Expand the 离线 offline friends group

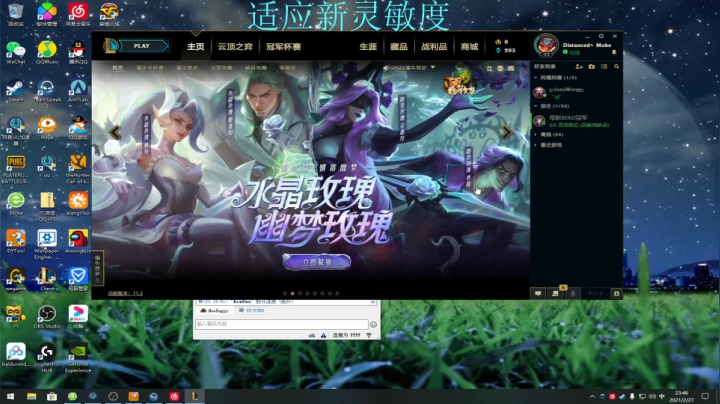549,135
